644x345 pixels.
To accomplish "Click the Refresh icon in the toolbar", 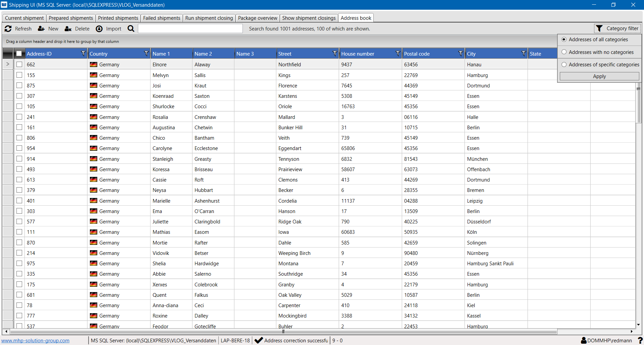I will tap(8, 29).
